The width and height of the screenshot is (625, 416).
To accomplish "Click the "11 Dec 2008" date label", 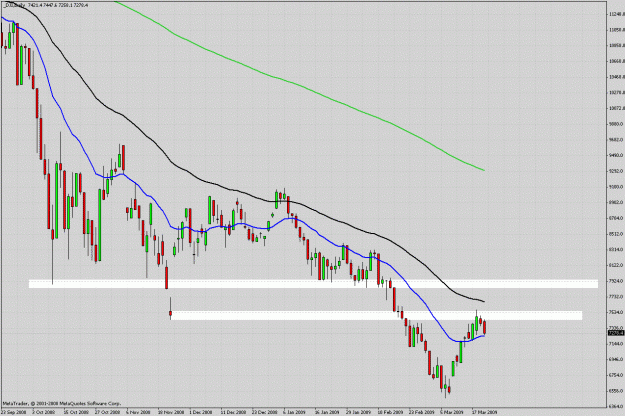I will click(x=234, y=412).
